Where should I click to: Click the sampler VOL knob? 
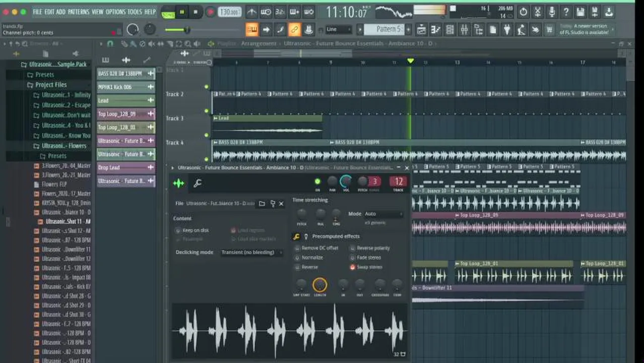346,181
